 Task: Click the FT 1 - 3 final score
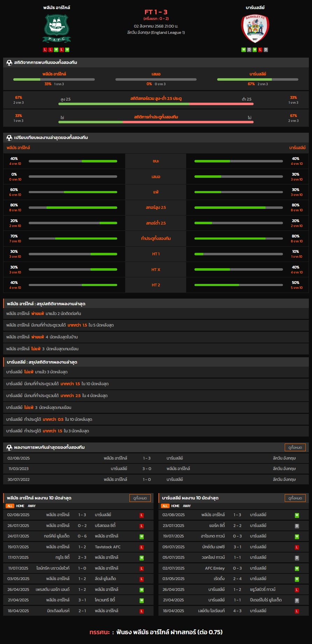[x=156, y=12]
